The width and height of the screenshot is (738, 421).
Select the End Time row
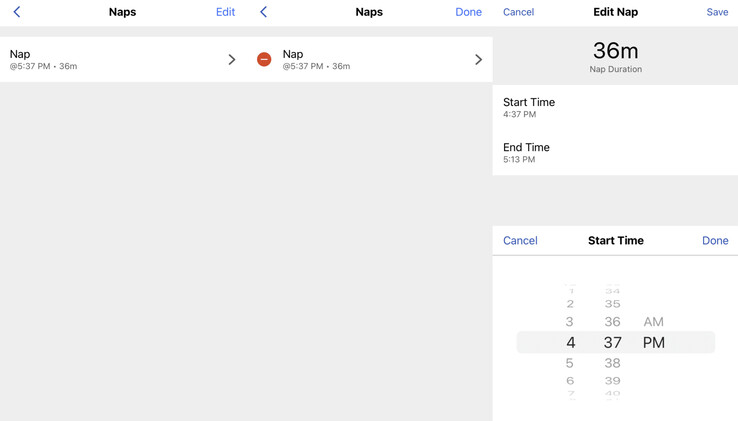(615, 152)
